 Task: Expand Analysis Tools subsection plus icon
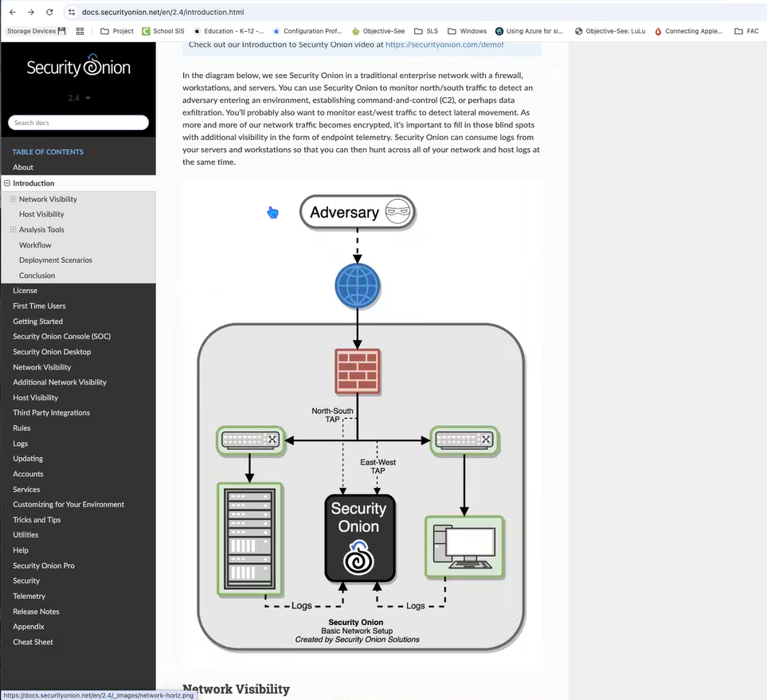point(13,229)
